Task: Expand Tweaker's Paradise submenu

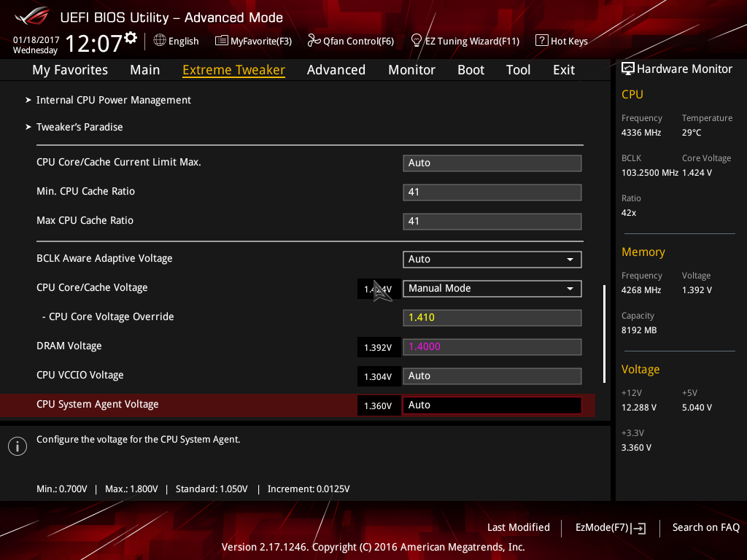Action: (x=80, y=127)
